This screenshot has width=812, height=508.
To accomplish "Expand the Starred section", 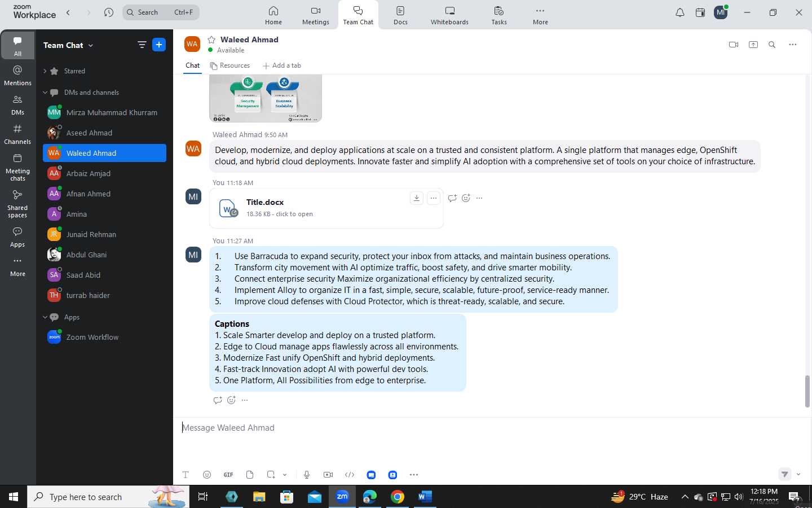I will [45, 71].
